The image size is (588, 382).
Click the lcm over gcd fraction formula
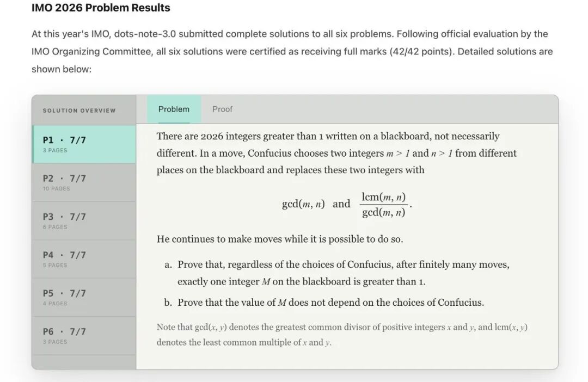tap(384, 205)
